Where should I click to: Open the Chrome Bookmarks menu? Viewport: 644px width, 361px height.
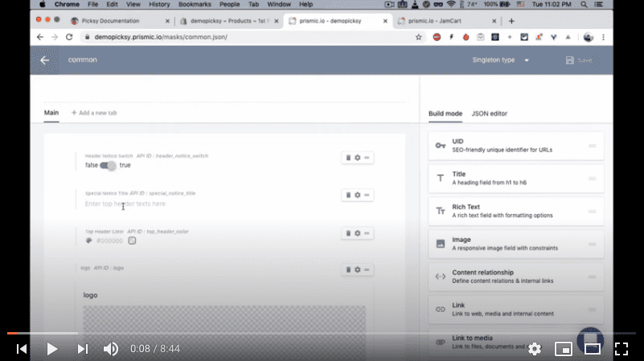point(195,4)
